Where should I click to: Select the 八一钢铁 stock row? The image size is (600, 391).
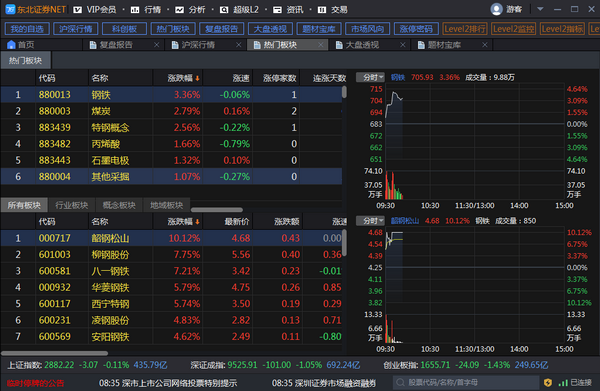tap(171, 271)
